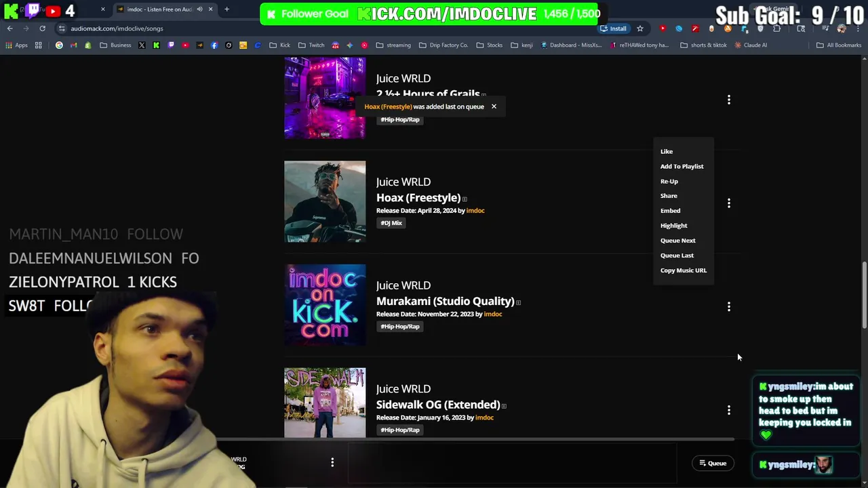Open the Gmail bookmark icon
This screenshot has width=868, height=488.
coord(73,45)
